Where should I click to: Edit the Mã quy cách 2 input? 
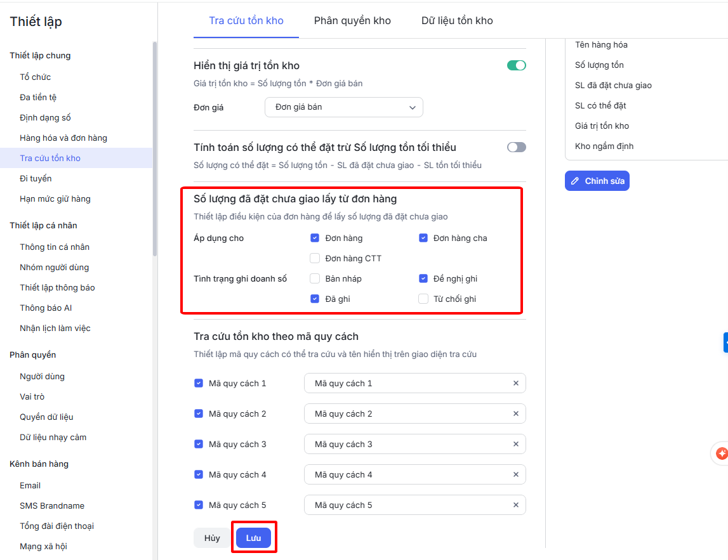(x=414, y=414)
